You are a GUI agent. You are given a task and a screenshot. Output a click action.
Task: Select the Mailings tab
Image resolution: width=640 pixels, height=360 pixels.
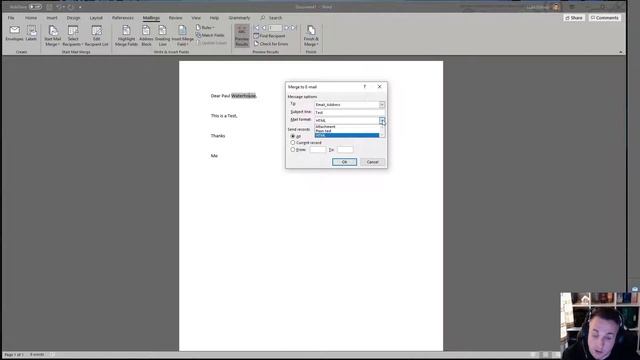pyautogui.click(x=151, y=18)
